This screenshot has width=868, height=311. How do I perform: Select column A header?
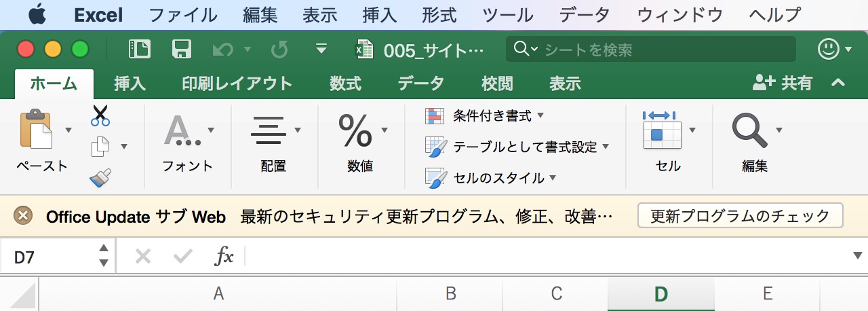click(x=218, y=294)
